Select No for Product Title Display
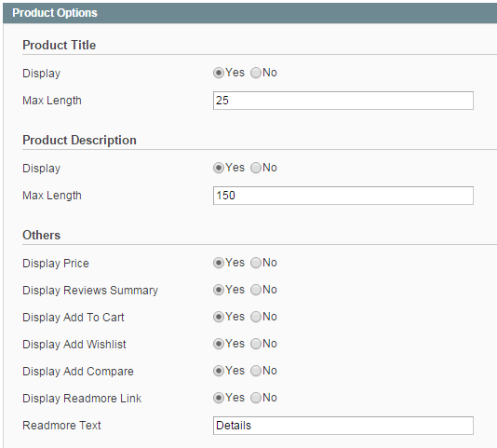This screenshot has height=448, width=497. click(x=256, y=73)
